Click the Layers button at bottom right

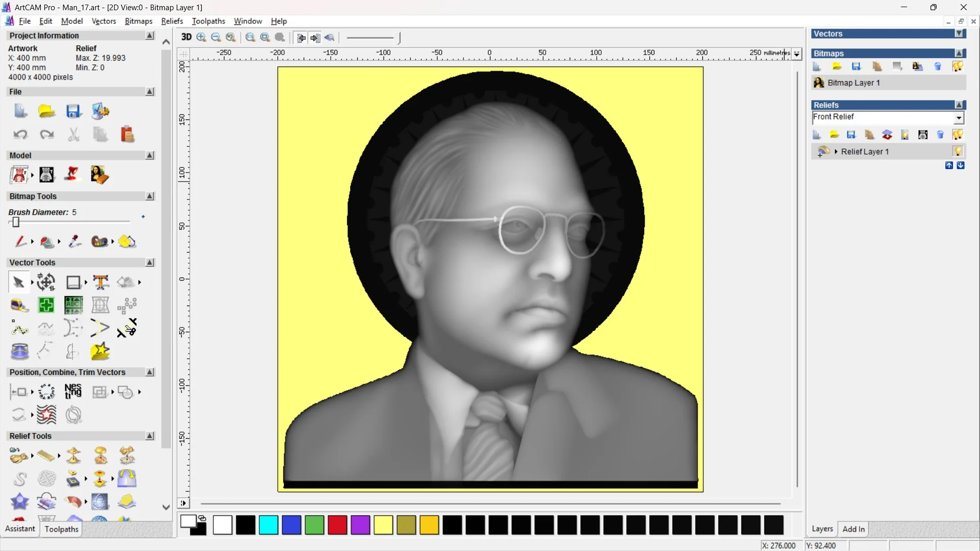coord(822,529)
